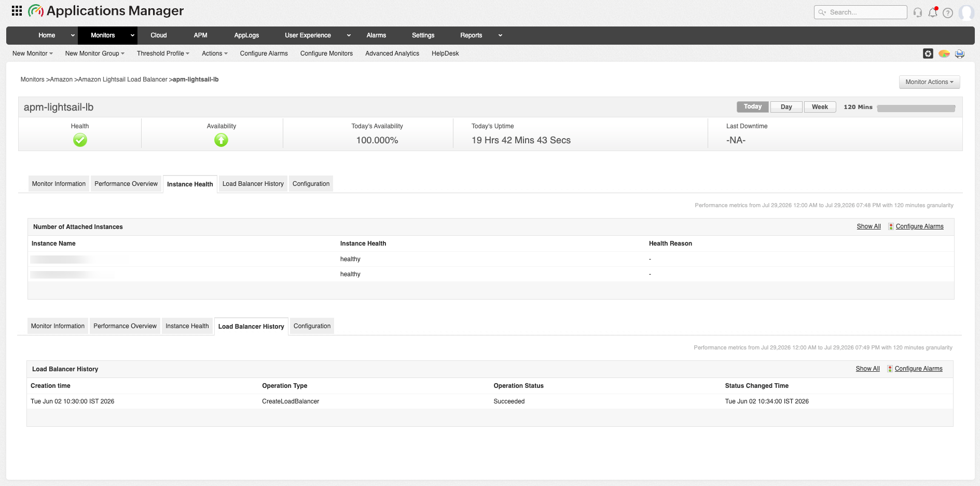Click alarm icon in Load Balancer History header
Image resolution: width=980 pixels, height=486 pixels.
[890, 369]
